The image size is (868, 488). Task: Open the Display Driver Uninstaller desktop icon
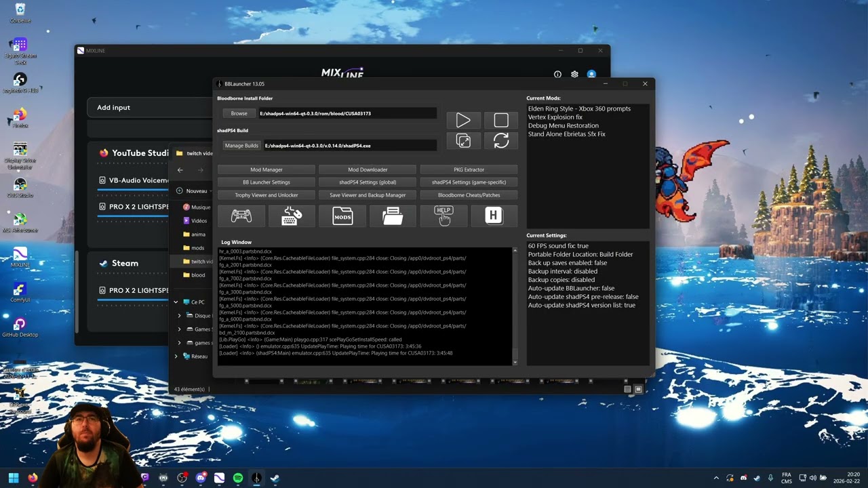click(x=20, y=156)
